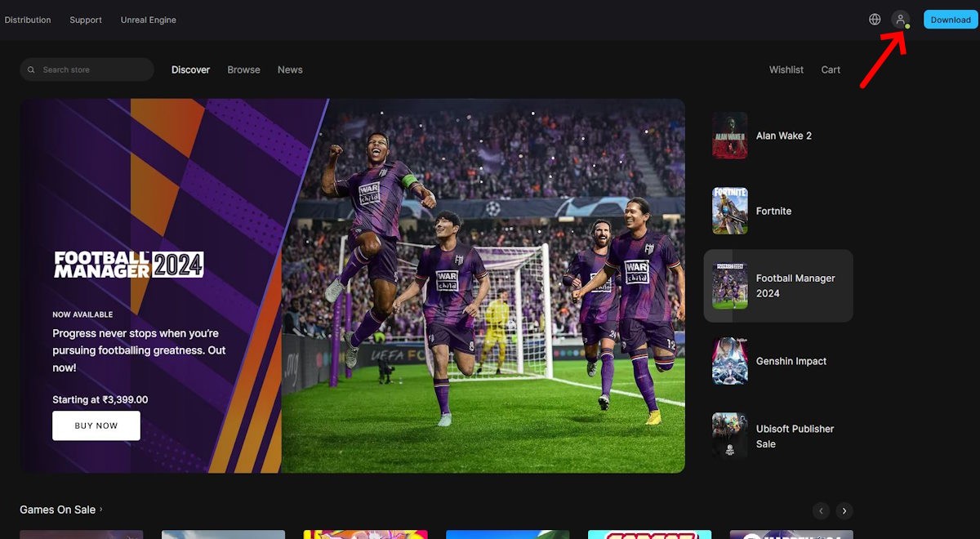Click the Alan Wake 2 title text
980x539 pixels.
coord(784,136)
